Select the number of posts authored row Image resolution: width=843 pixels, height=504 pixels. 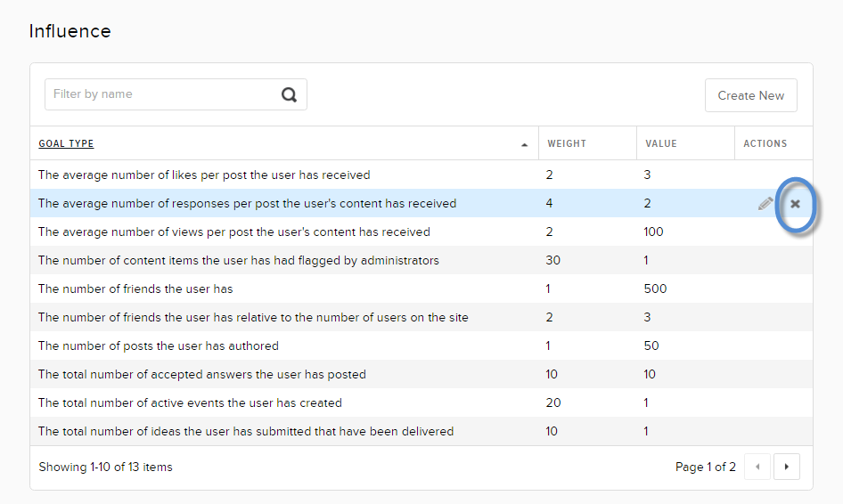click(x=159, y=346)
